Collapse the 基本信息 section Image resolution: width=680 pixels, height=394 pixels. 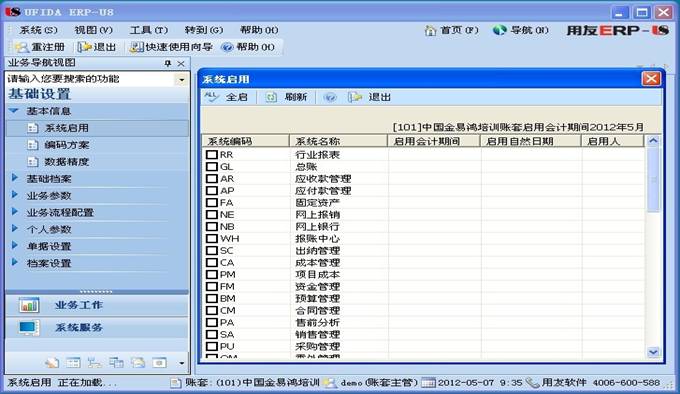[x=14, y=111]
